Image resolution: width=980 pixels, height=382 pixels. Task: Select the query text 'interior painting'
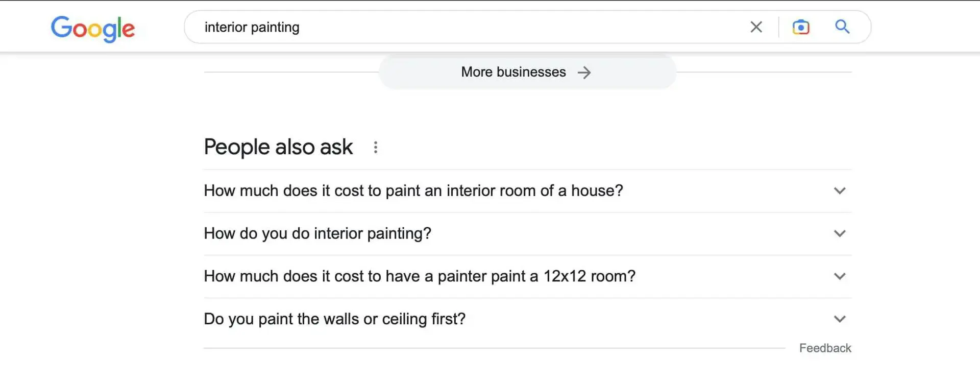click(x=252, y=27)
